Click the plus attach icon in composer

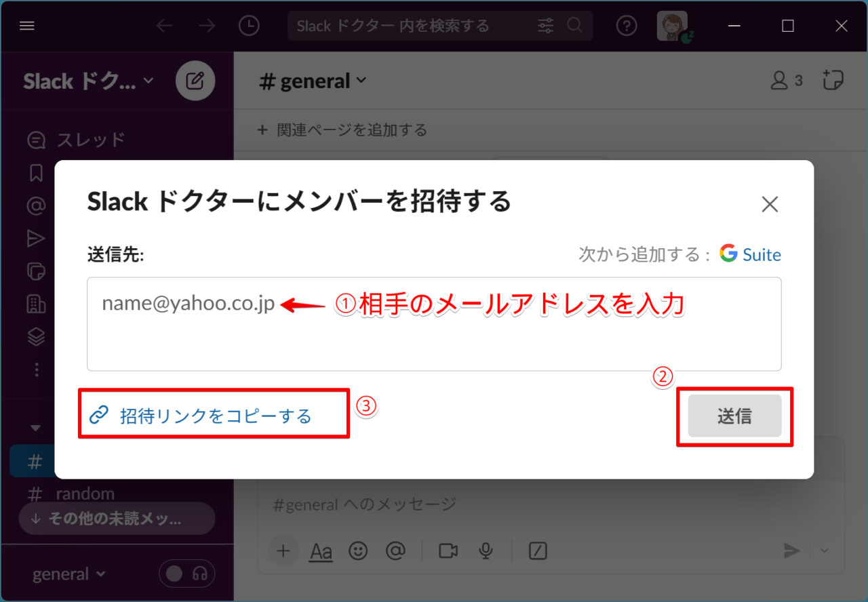(x=283, y=551)
